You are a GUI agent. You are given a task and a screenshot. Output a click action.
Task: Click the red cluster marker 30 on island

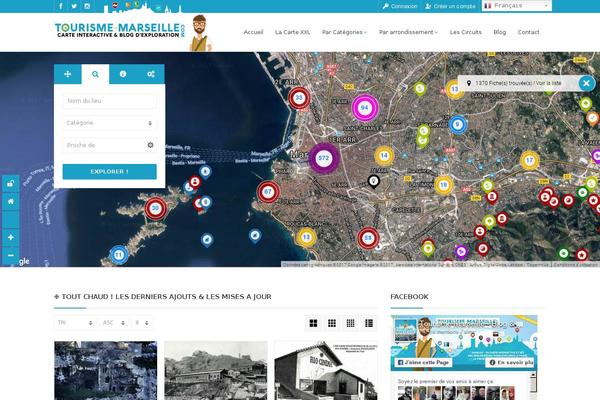tap(155, 209)
